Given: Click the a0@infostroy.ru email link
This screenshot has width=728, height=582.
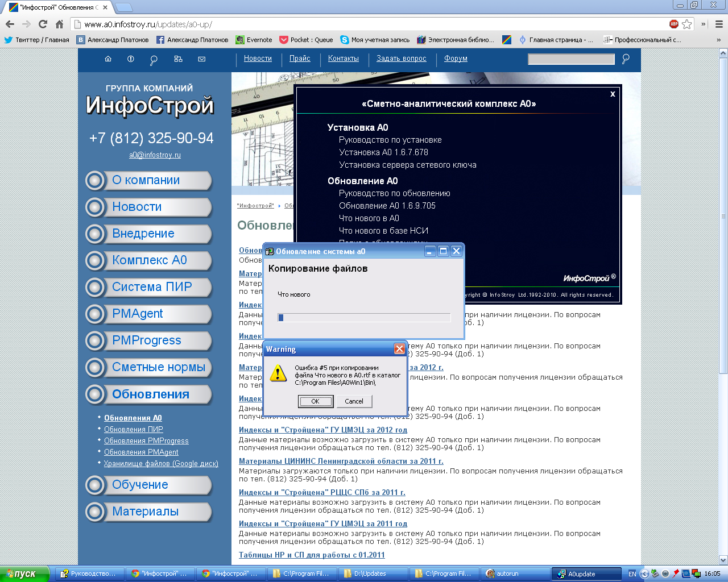Looking at the screenshot, I should pos(155,155).
